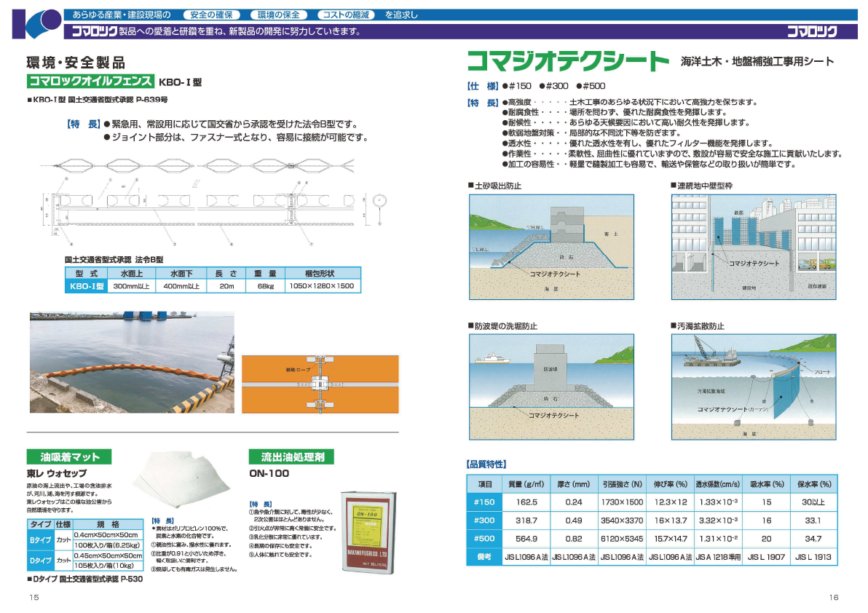Open the 土砂吸出防止 diagram

click(x=551, y=248)
